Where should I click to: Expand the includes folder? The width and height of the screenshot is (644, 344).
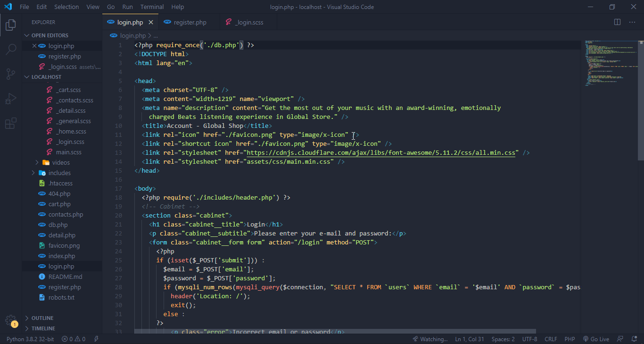point(62,173)
